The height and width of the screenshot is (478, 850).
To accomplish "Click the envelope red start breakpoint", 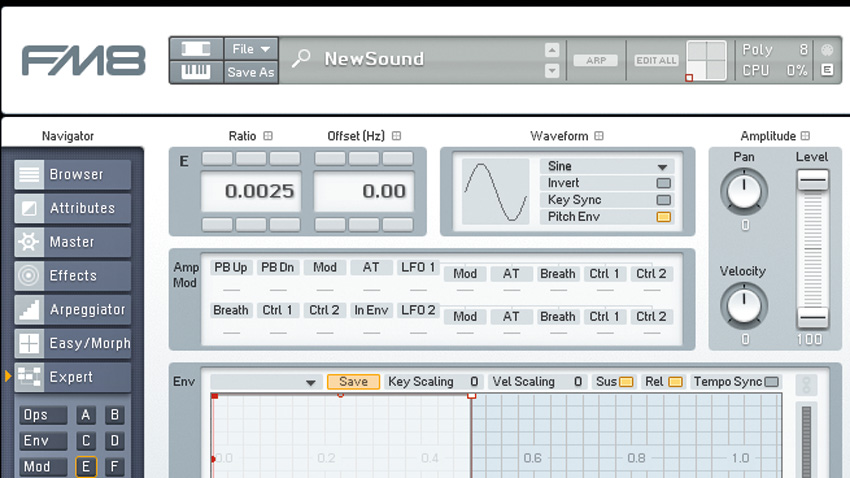I will (215, 396).
